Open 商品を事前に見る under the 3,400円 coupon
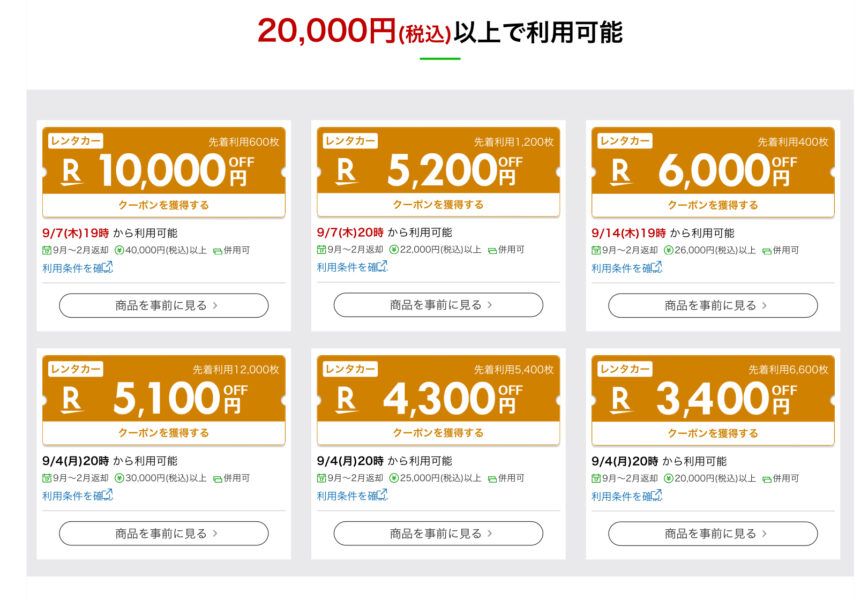Screen dimensions: 868x600 pyautogui.click(x=713, y=534)
